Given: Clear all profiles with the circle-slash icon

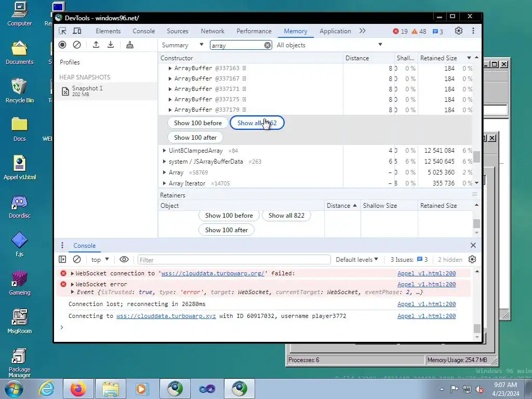Looking at the screenshot, I should [x=77, y=45].
